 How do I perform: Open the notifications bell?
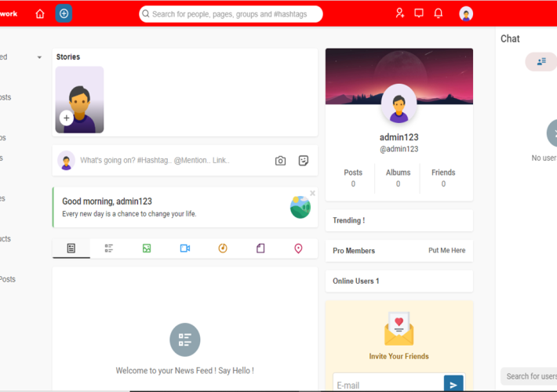pos(439,13)
